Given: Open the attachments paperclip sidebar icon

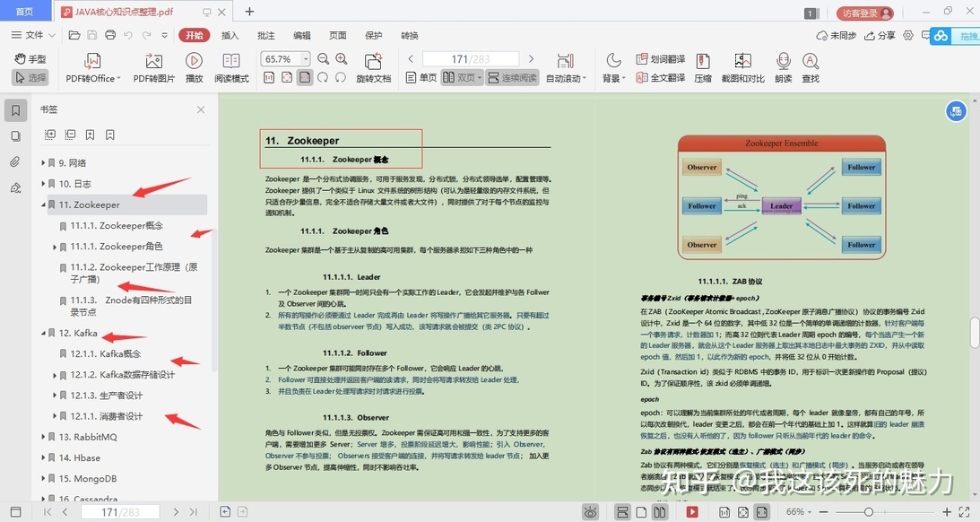Looking at the screenshot, I should tap(15, 162).
